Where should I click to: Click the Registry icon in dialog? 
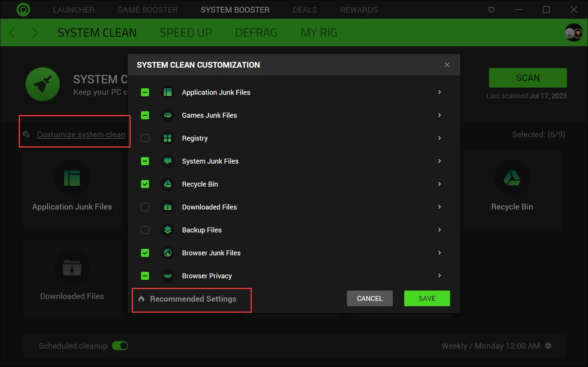click(168, 138)
